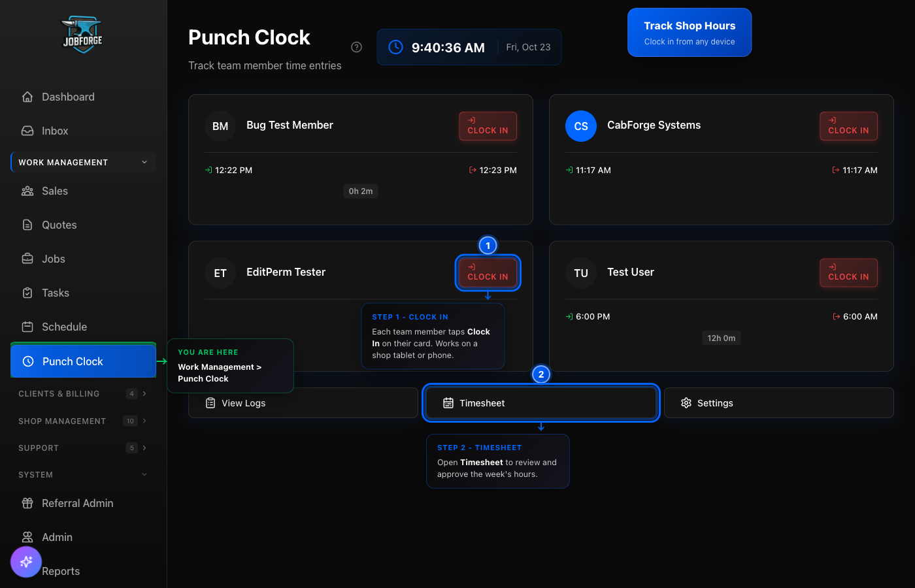
Task: Click the house icon next to Dashboard
Action: click(27, 97)
